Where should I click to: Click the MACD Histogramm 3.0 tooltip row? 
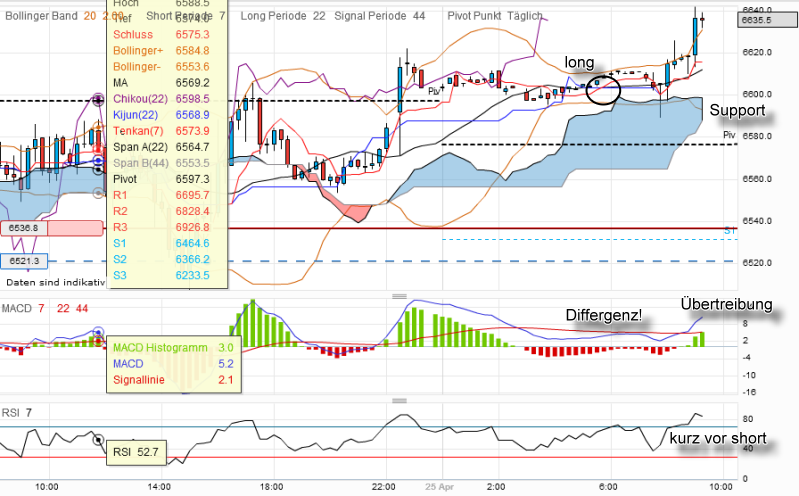click(173, 348)
